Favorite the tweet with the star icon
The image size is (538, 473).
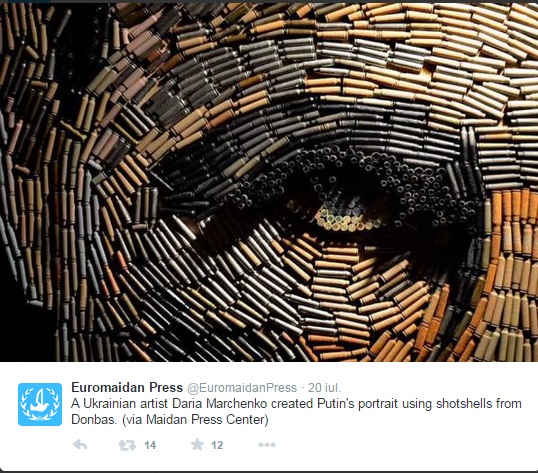(x=197, y=445)
